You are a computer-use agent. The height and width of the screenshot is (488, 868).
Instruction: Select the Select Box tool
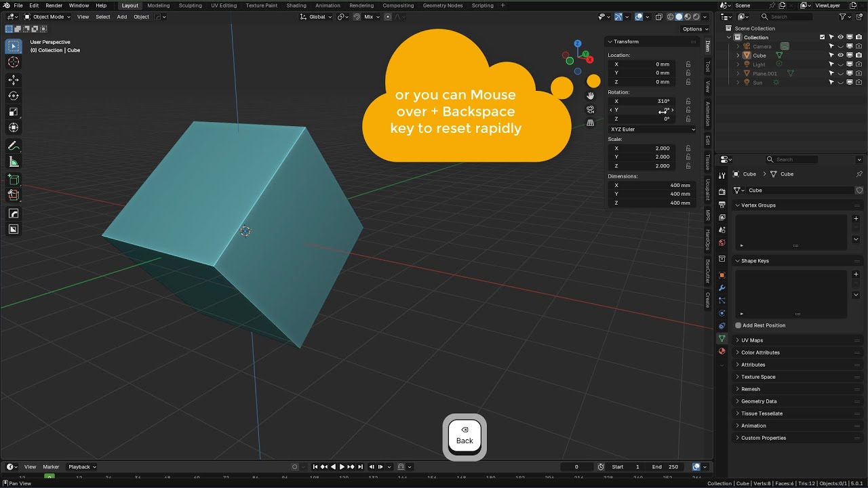[x=14, y=46]
